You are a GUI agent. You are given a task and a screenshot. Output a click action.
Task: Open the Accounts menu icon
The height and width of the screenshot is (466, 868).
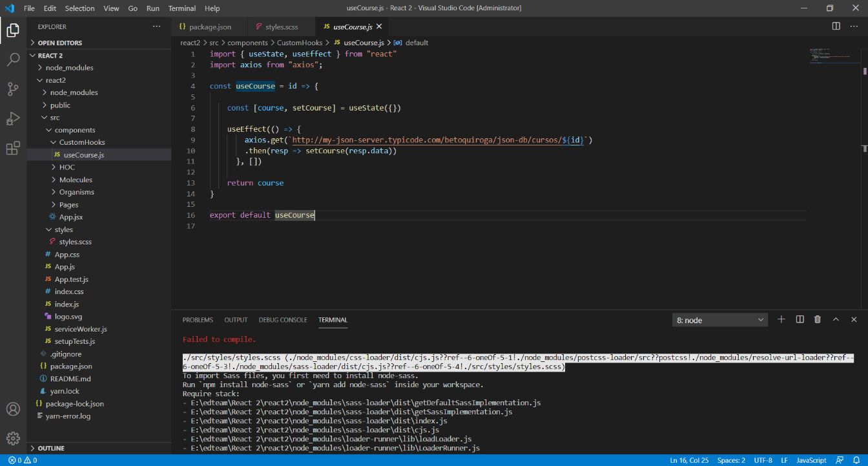(x=13, y=409)
